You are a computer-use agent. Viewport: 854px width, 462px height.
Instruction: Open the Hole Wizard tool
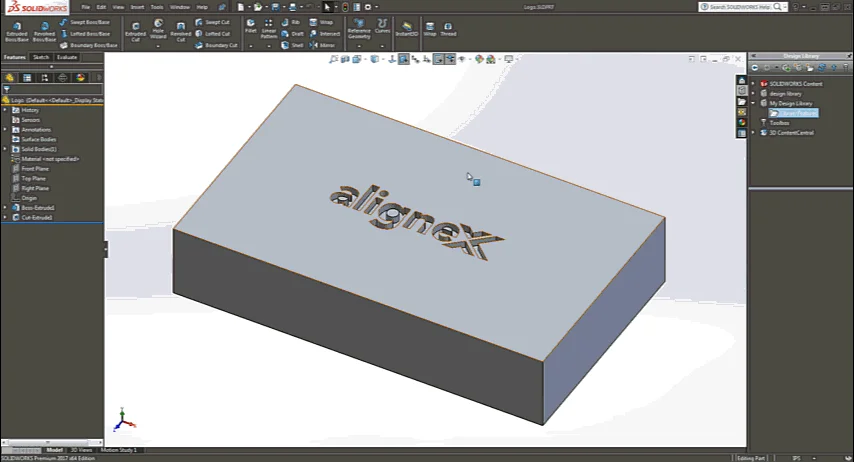(x=158, y=26)
